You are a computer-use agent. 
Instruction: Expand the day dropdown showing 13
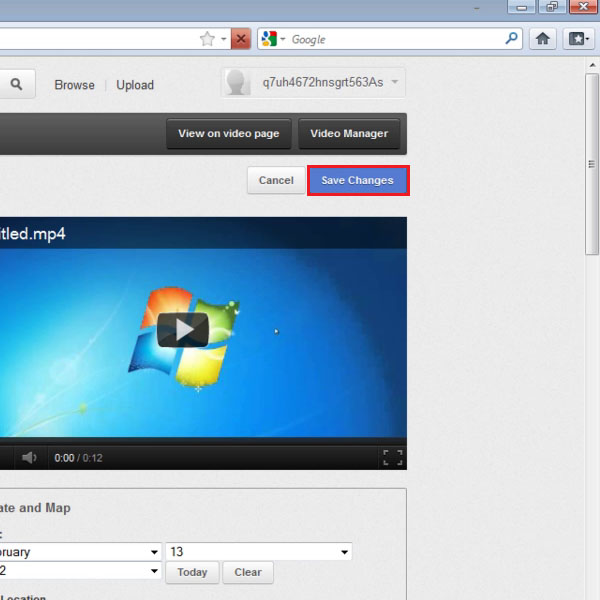pyautogui.click(x=259, y=552)
